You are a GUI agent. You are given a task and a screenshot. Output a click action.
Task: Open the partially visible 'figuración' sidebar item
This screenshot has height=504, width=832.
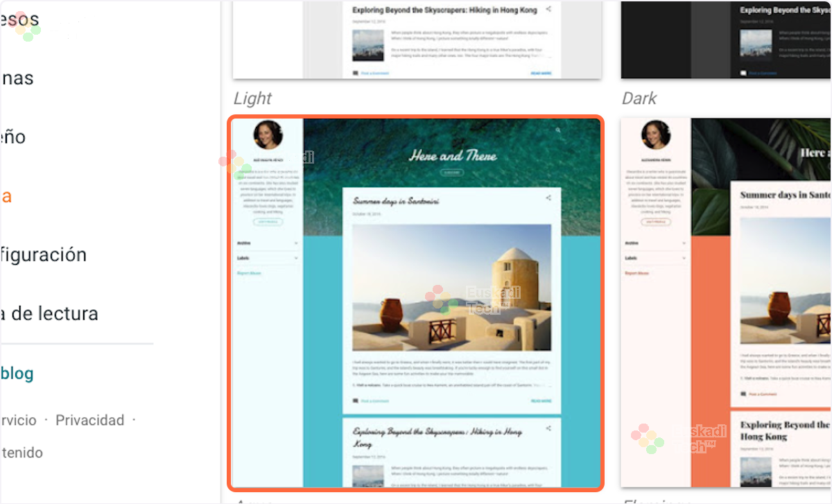pos(44,254)
